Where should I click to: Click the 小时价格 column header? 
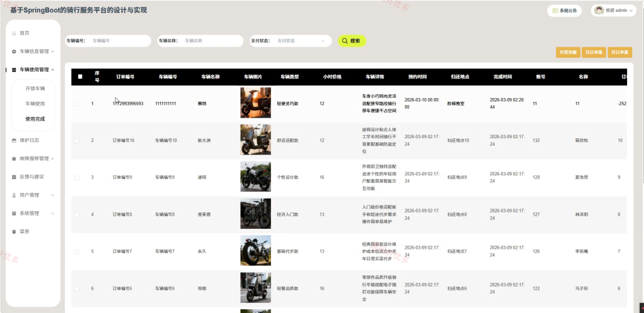click(332, 77)
